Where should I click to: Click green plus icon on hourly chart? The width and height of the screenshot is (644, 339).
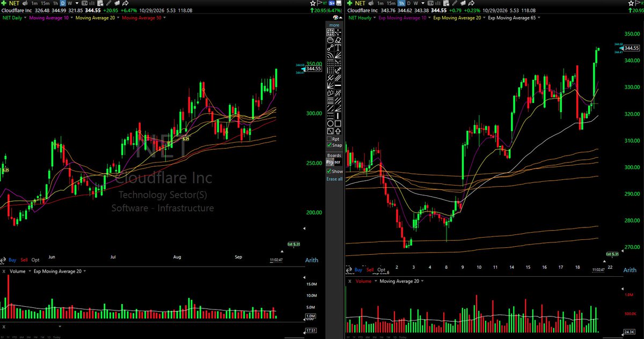349,3
